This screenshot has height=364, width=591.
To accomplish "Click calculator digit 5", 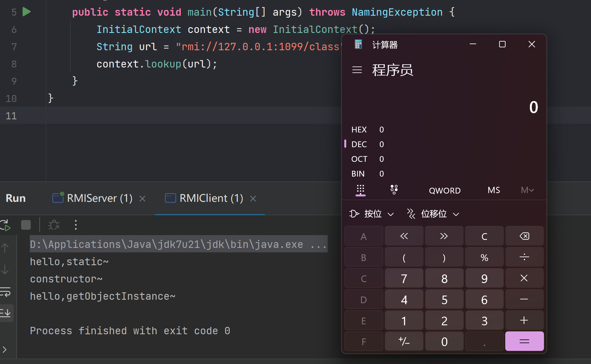I will click(x=444, y=299).
